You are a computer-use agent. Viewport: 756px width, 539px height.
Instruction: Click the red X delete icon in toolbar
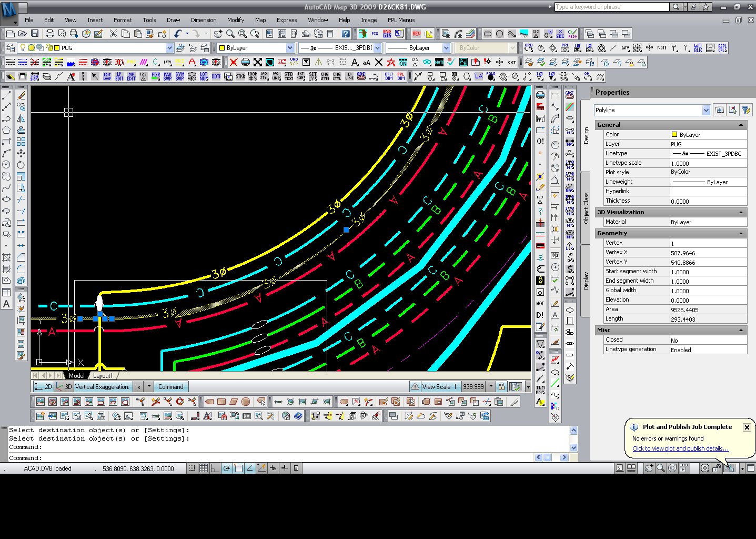[x=233, y=62]
